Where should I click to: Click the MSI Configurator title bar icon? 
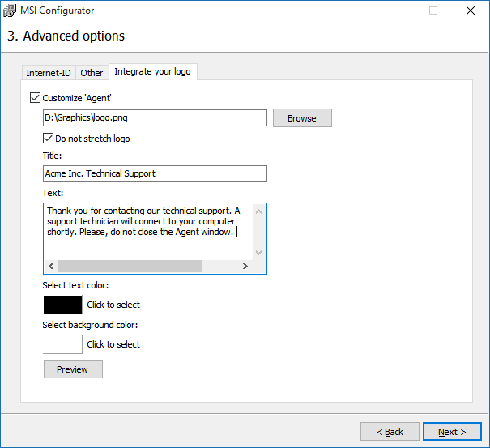[11, 11]
